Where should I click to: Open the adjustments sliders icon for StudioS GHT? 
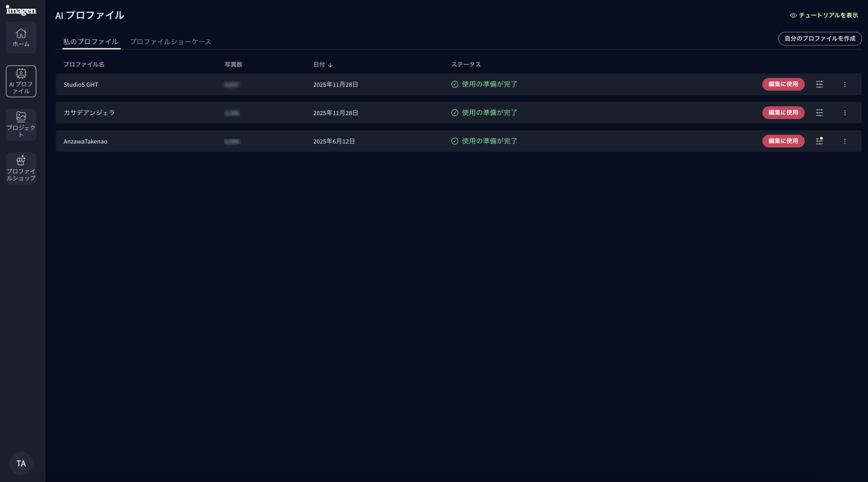pos(819,84)
